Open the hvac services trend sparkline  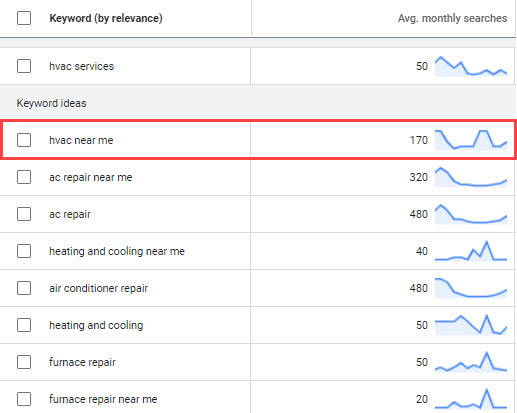pyautogui.click(x=471, y=66)
